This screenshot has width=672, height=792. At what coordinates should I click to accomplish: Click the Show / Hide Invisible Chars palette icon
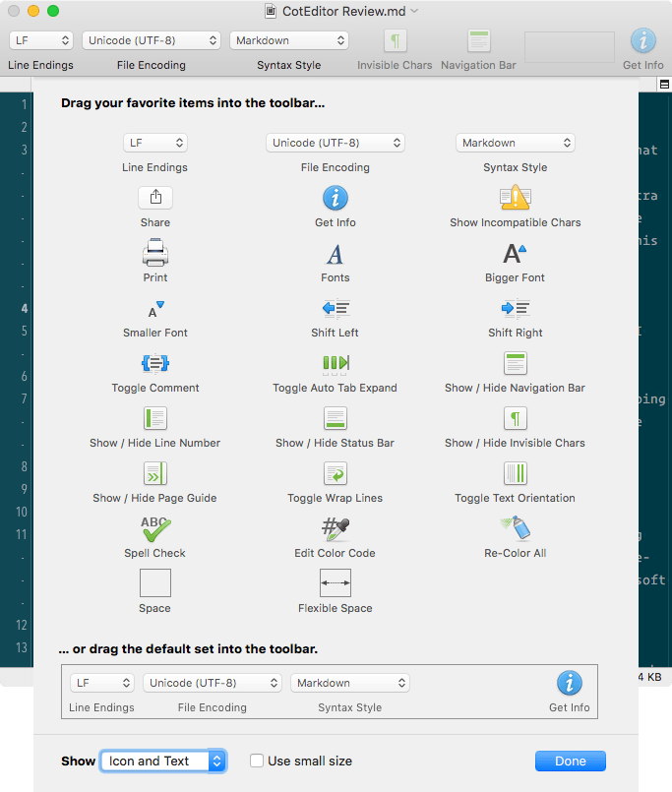[515, 418]
